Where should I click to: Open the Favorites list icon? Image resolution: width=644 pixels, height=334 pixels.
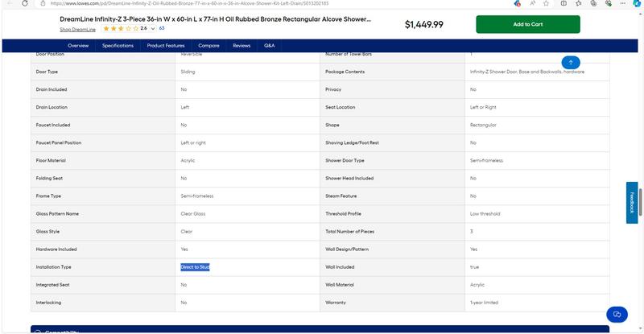coord(578,3)
